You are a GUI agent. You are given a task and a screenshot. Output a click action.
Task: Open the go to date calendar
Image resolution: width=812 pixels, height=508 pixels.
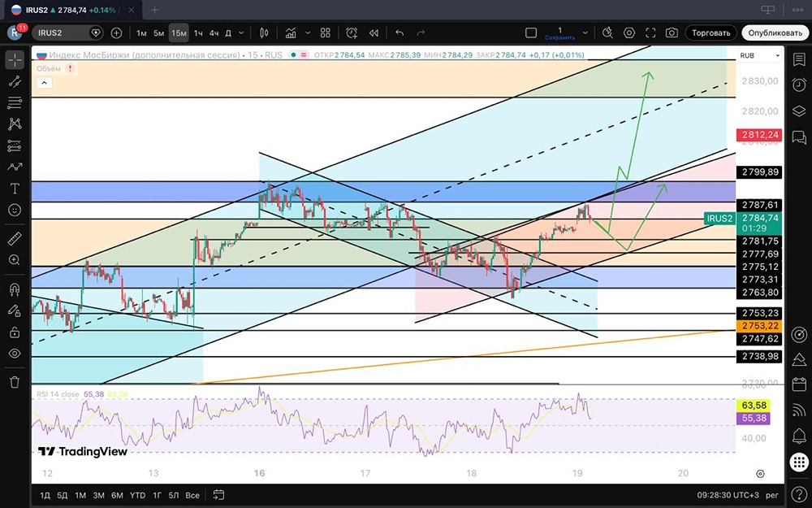tap(218, 495)
